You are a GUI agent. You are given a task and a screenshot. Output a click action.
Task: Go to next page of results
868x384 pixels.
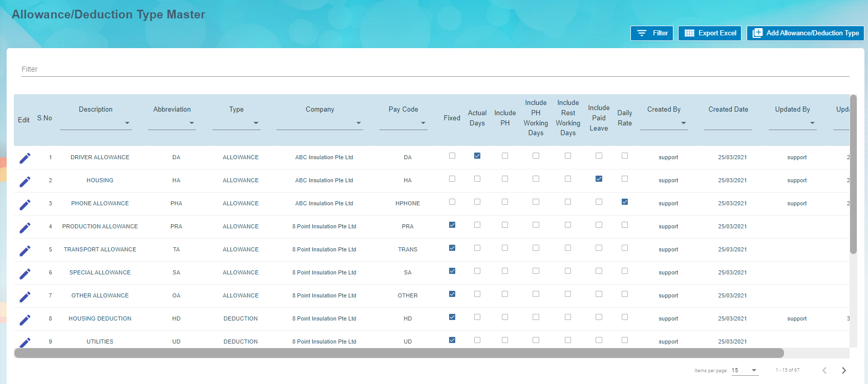pos(843,370)
